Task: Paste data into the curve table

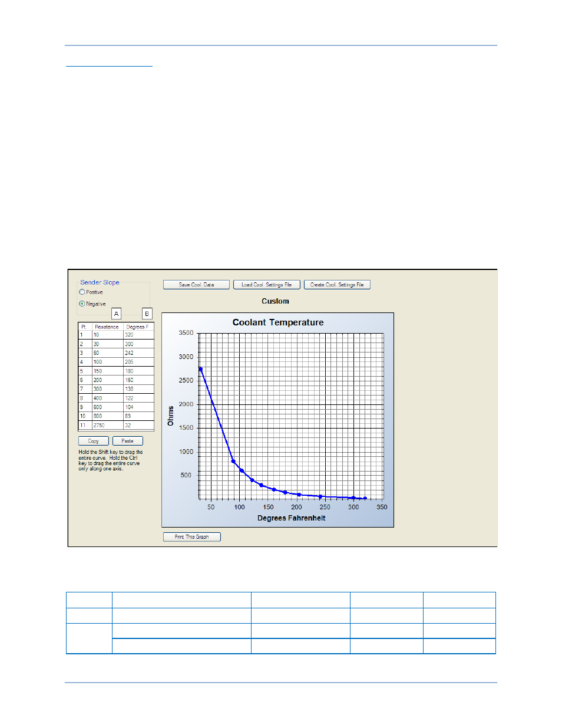Action: tap(128, 441)
